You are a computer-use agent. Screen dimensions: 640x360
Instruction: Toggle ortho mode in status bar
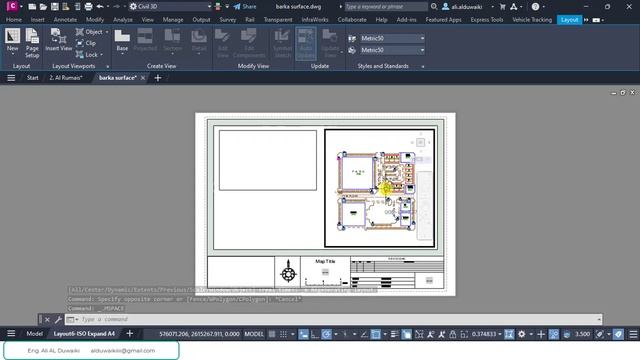(315, 334)
